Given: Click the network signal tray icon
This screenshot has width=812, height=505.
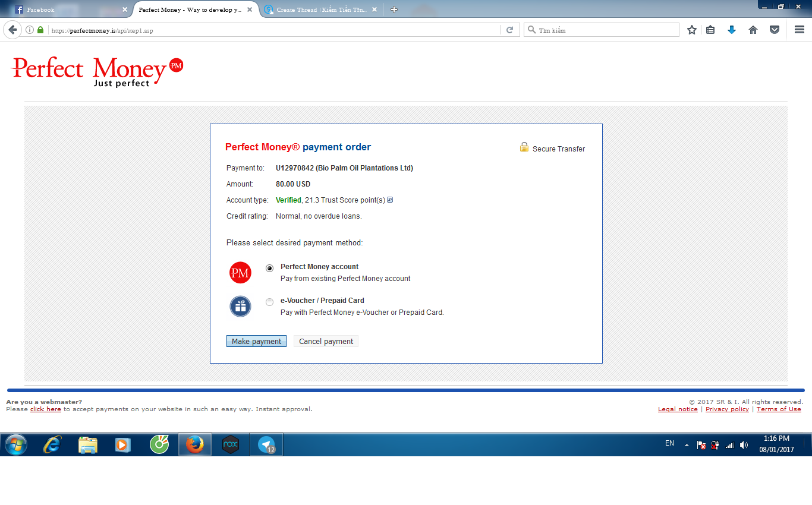Looking at the screenshot, I should point(729,444).
